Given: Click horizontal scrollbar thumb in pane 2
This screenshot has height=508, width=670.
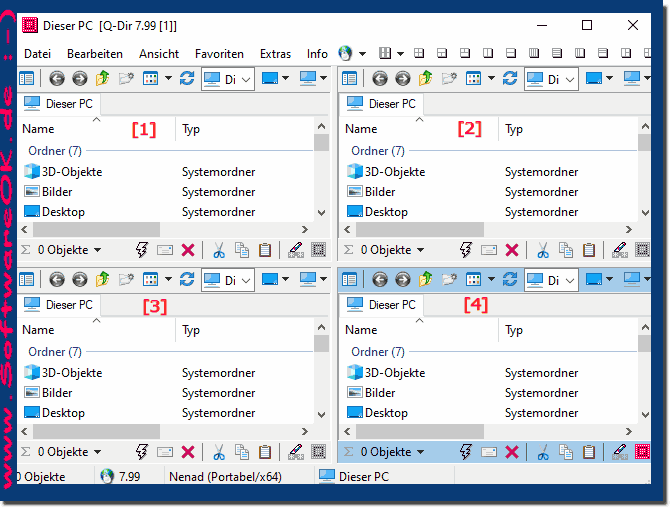Looking at the screenshot, I should point(420,229).
